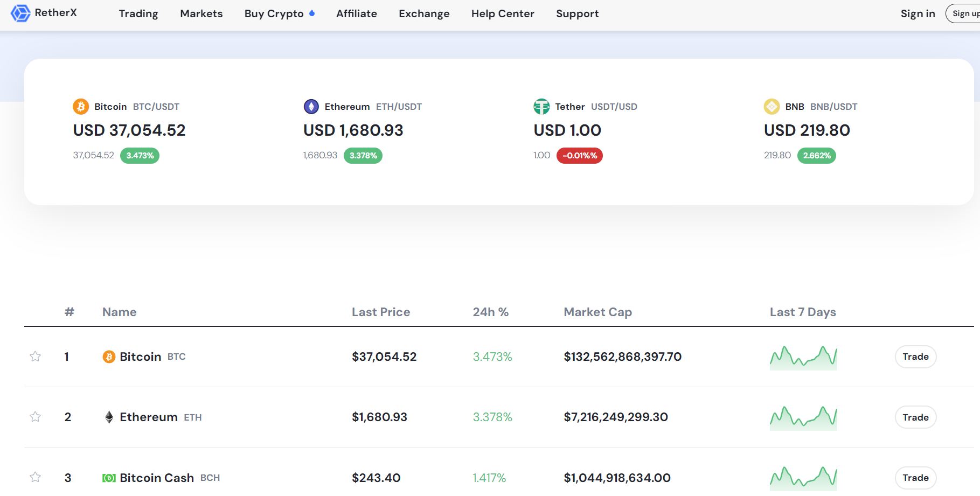
Task: Click the USD 219.80 price on BNB card
Action: (807, 130)
